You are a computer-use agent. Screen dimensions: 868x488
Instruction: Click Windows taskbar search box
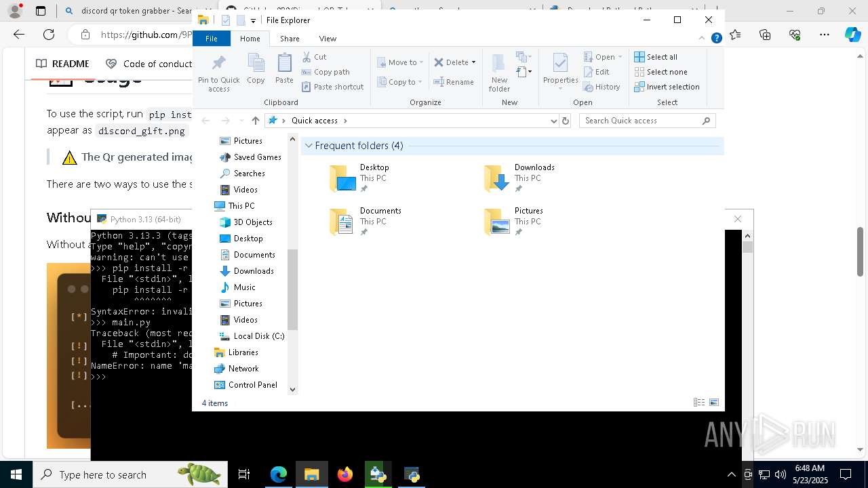[x=130, y=474]
